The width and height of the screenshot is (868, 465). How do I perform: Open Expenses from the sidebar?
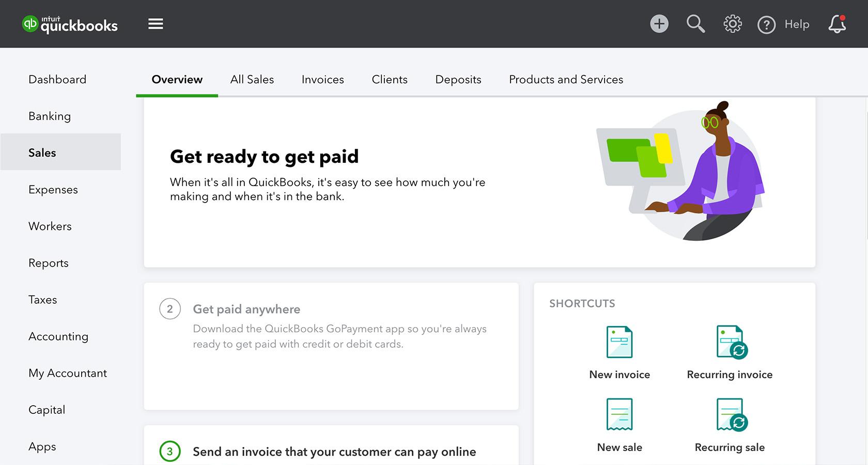(x=53, y=190)
